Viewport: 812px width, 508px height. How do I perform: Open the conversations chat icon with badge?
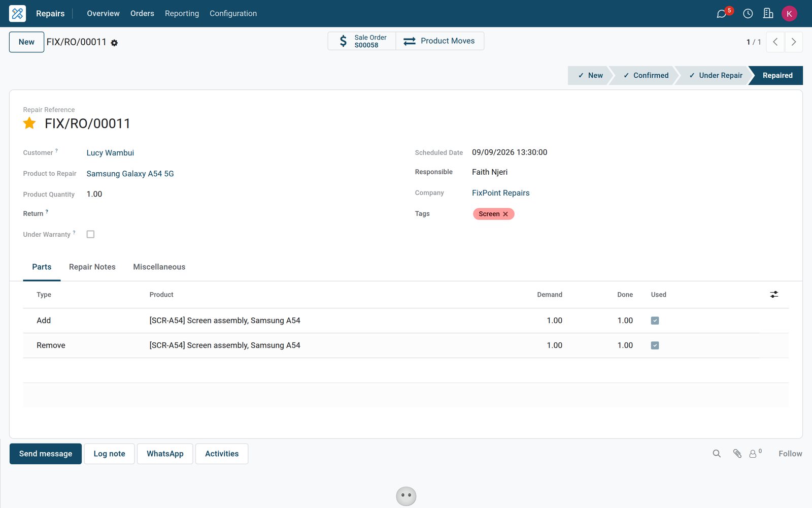pyautogui.click(x=722, y=14)
